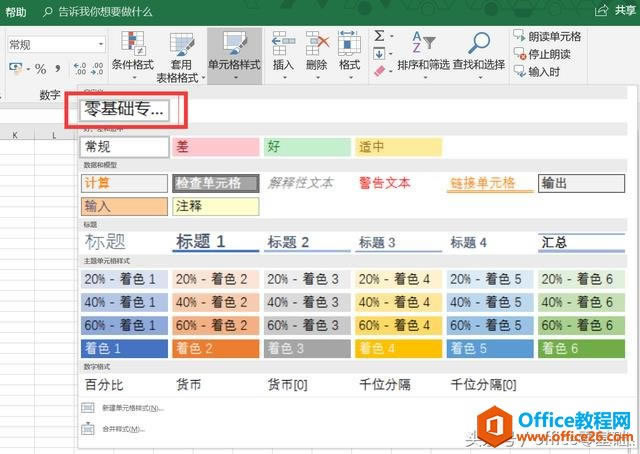This screenshot has height=454, width=640.
Task: Apply the comma style icon
Action: 58,69
